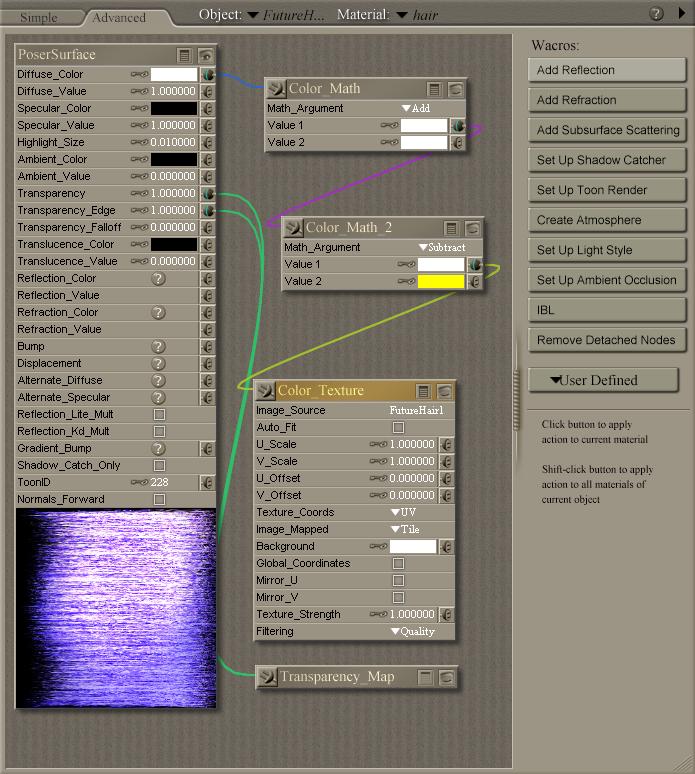Open the panel options arrow menu

pyautogui.click(x=682, y=13)
